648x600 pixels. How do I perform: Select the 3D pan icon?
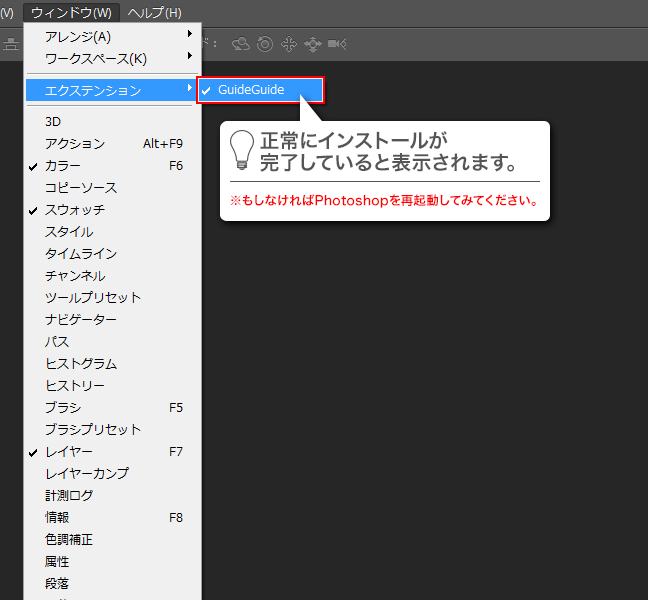[x=289, y=44]
